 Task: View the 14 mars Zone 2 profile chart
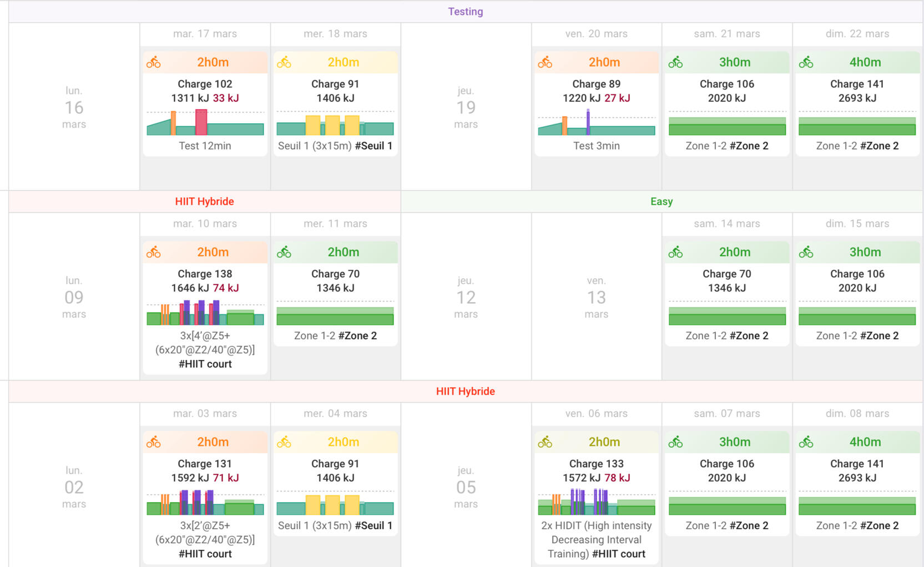(727, 314)
